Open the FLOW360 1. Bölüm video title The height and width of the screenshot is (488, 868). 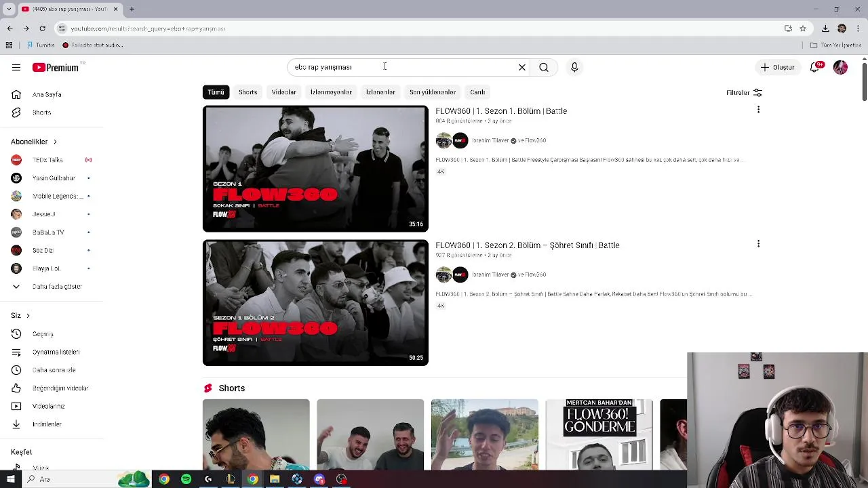tap(501, 111)
